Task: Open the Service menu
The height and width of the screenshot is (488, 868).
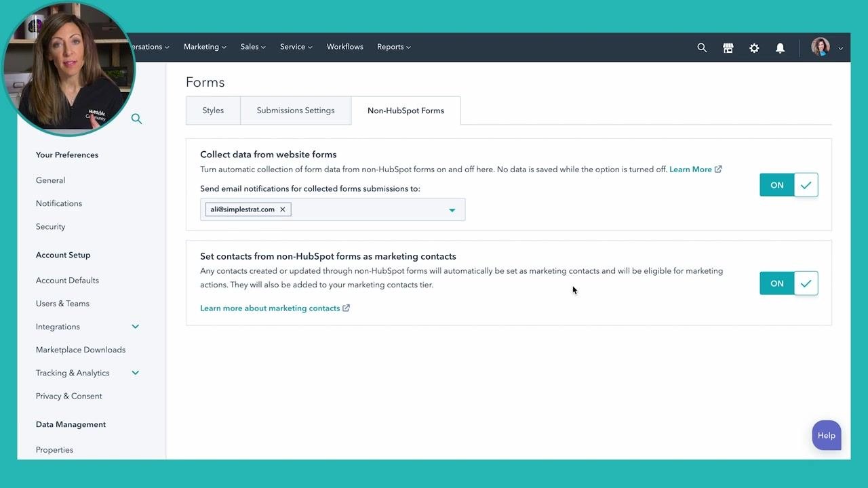Action: coord(296,47)
